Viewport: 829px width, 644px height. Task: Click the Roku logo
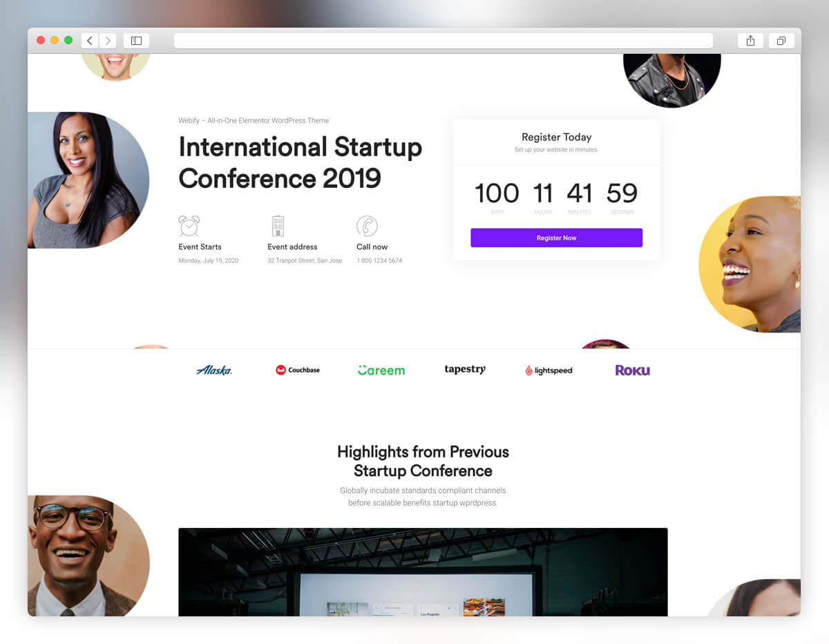[x=633, y=370]
